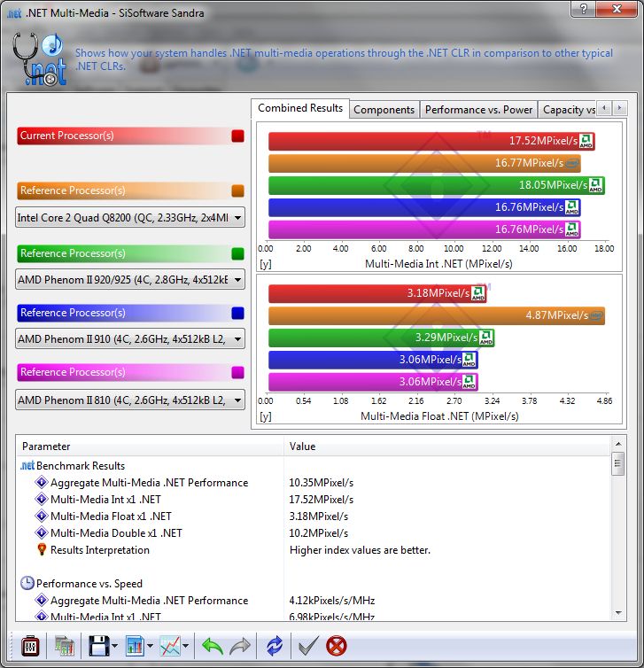Click the Multi-Media Float chart [y] axis label
The width and height of the screenshot is (644, 668).
click(266, 416)
